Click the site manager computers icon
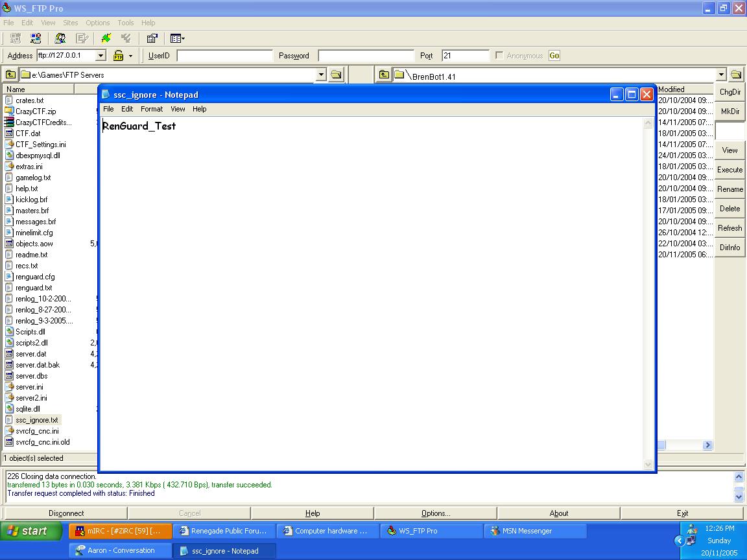Image resolution: width=747 pixels, height=560 pixels. [36, 38]
